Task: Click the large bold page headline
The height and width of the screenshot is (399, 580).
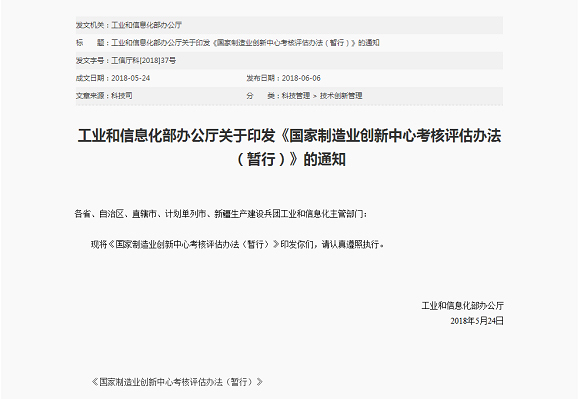Action: click(290, 147)
